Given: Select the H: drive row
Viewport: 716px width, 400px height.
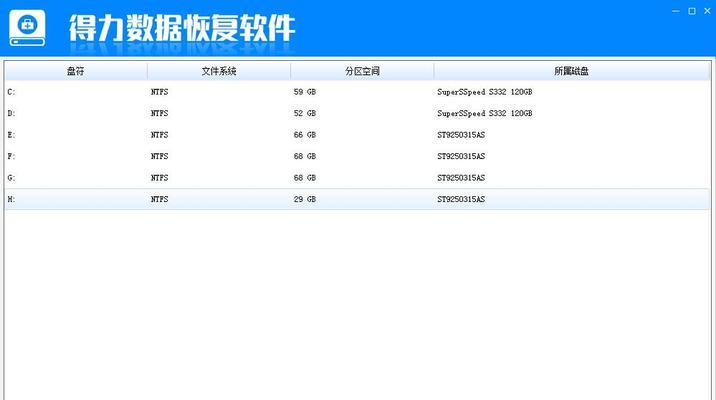Looking at the screenshot, I should [x=358, y=199].
